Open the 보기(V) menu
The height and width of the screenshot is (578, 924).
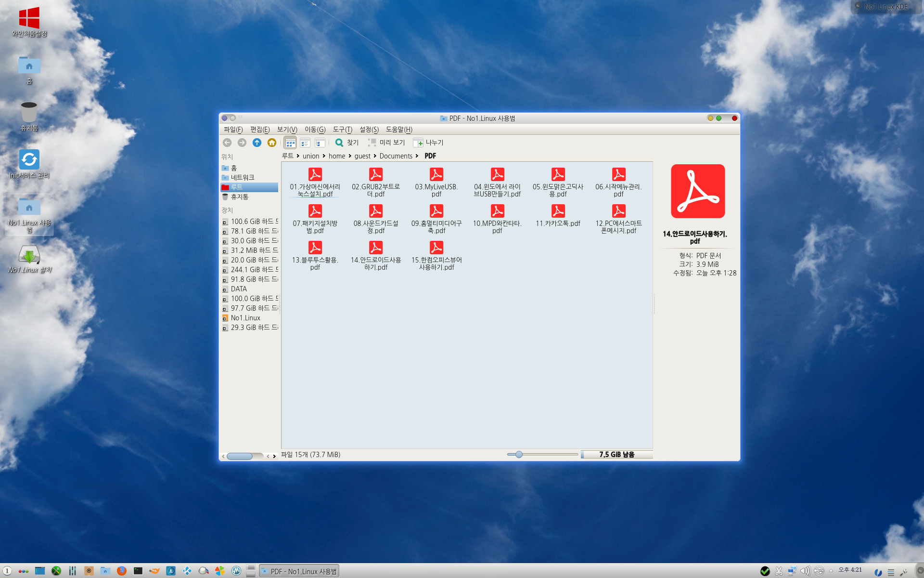point(287,130)
